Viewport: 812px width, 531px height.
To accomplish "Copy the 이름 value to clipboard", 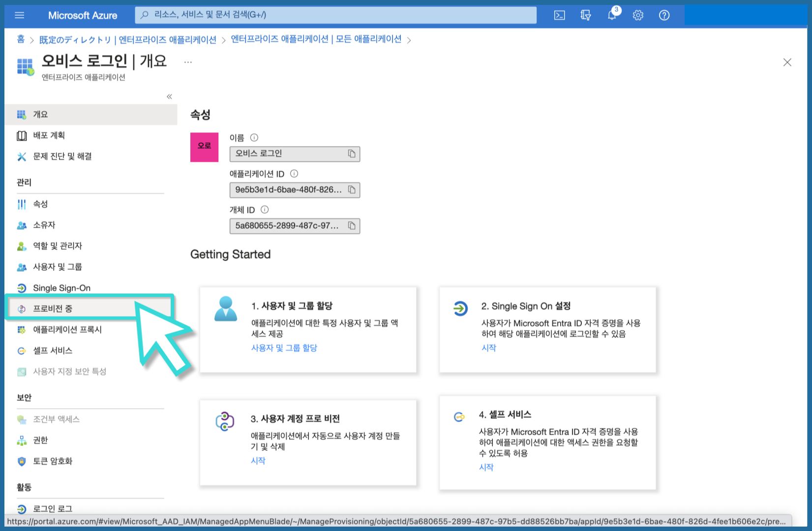I will pyautogui.click(x=352, y=154).
